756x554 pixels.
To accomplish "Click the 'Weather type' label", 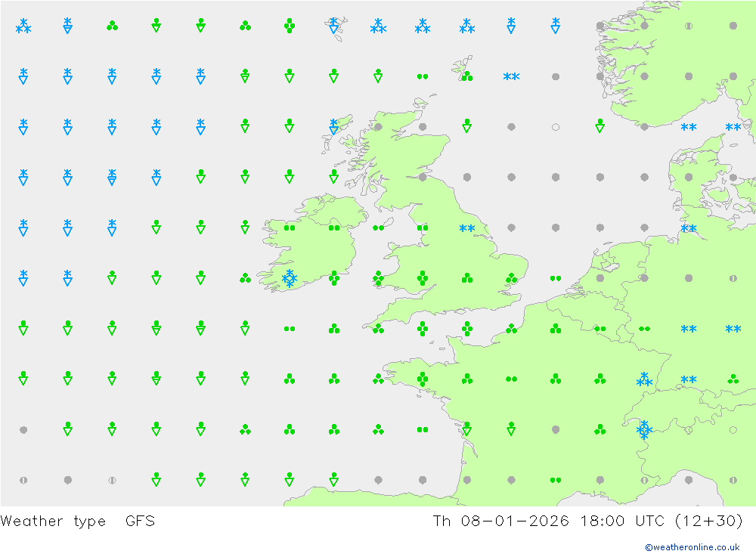I will (53, 522).
